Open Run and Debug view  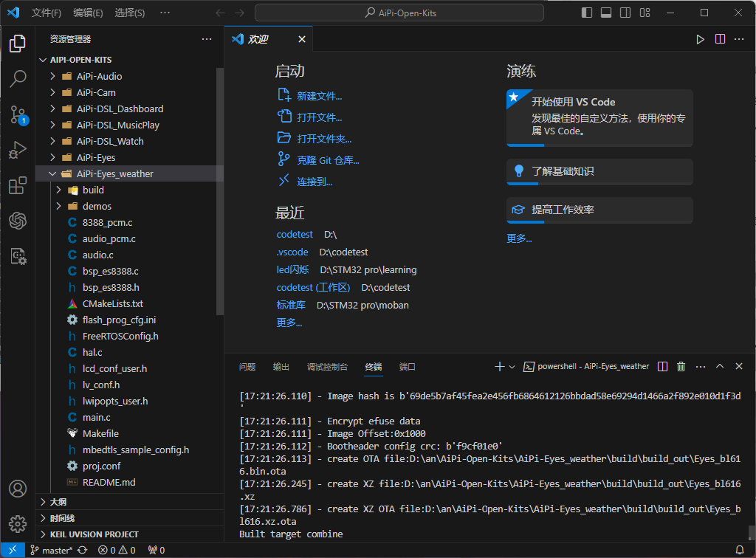[18, 150]
